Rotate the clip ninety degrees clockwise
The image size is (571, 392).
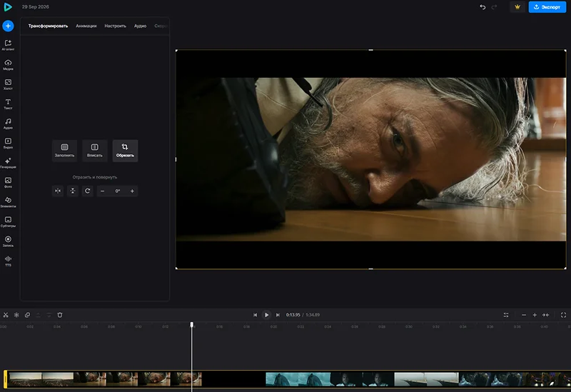[x=87, y=191]
